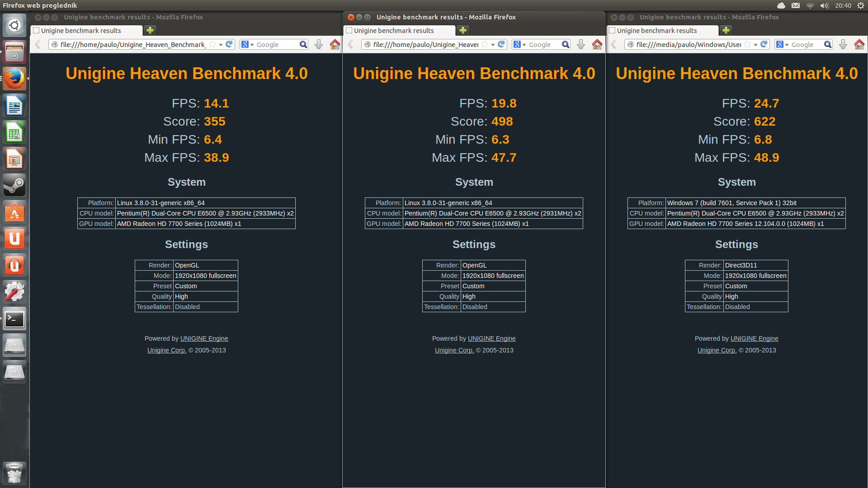This screenshot has width=868, height=488.
Task: Open a new tab in middle Firefox window
Action: pyautogui.click(x=463, y=30)
